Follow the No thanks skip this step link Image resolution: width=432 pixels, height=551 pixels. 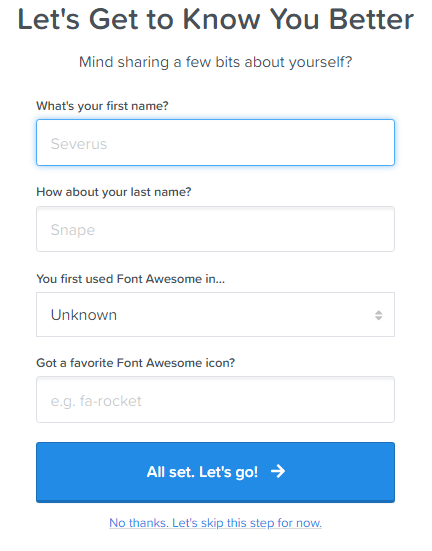click(215, 523)
